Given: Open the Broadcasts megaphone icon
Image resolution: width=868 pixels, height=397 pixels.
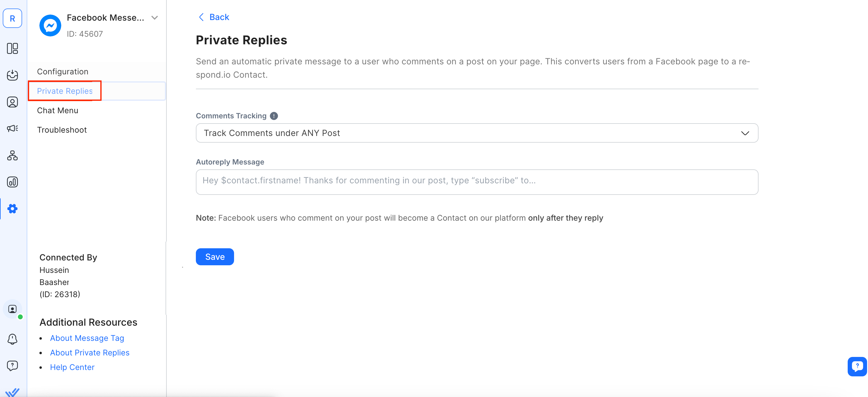Looking at the screenshot, I should pyautogui.click(x=12, y=128).
